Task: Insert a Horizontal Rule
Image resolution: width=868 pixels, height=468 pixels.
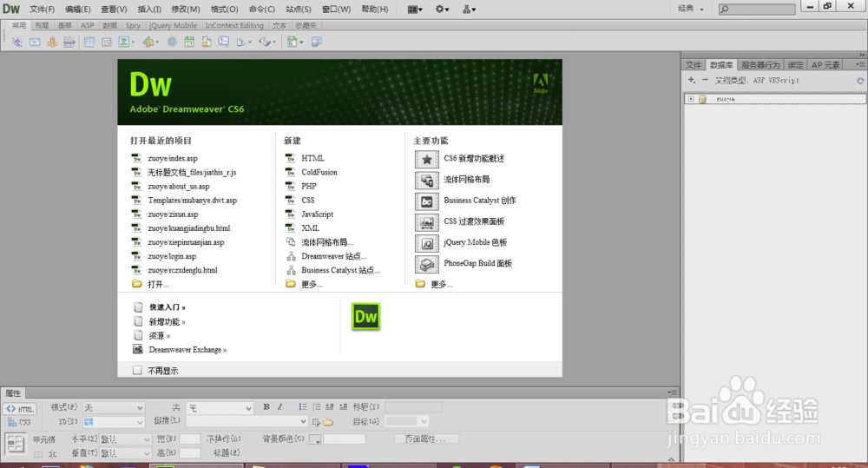Action: [x=69, y=42]
